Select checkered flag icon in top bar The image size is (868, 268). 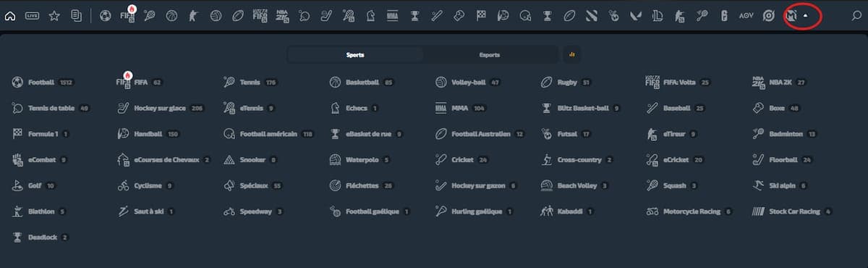point(481,15)
